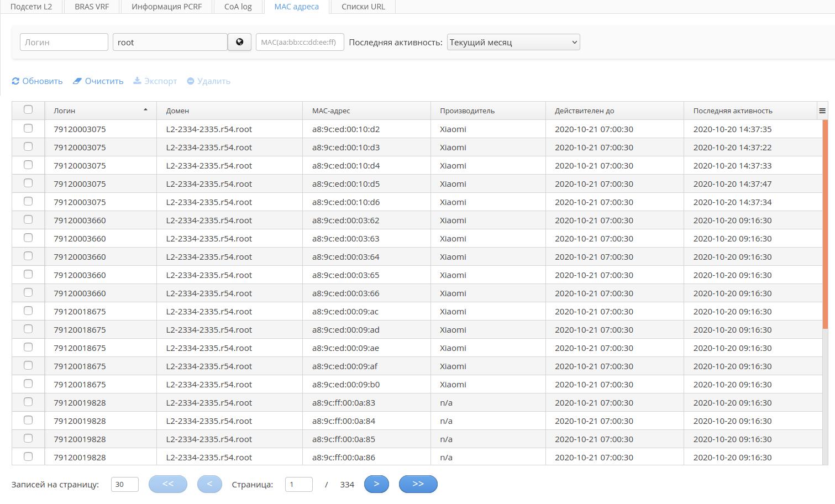Check the row with MAC a8:9c:ed:00:10:d2
The height and width of the screenshot is (504, 835).
click(x=28, y=129)
